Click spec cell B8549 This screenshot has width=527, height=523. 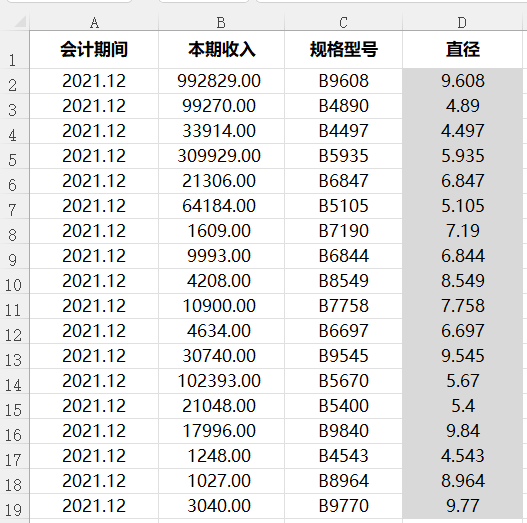click(x=343, y=281)
